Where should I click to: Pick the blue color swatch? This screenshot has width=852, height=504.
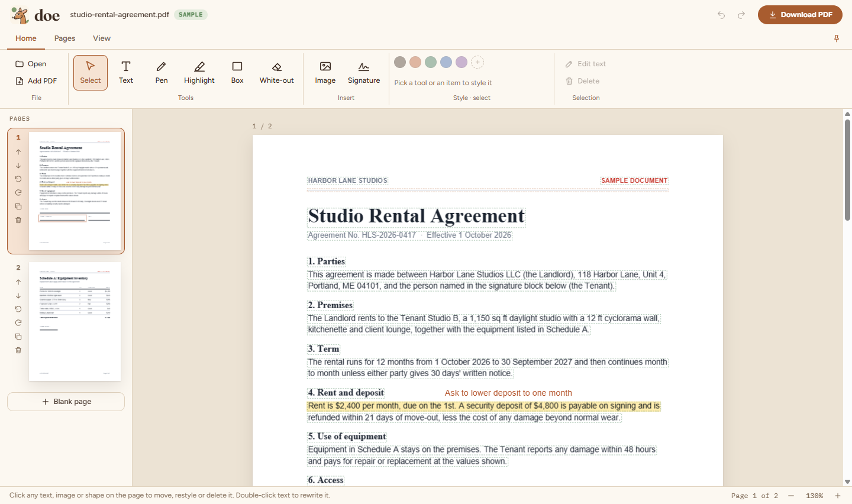tap(446, 62)
